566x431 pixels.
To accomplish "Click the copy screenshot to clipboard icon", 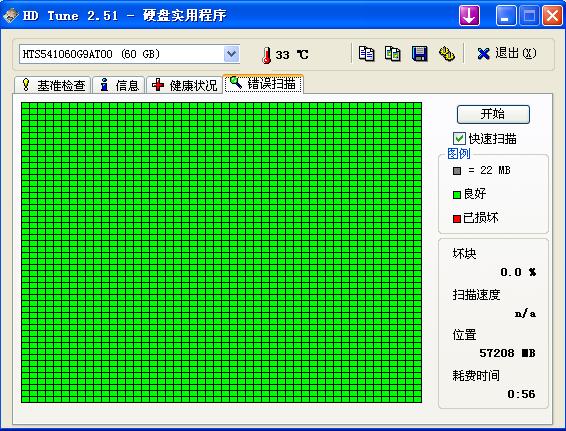I will (x=392, y=54).
